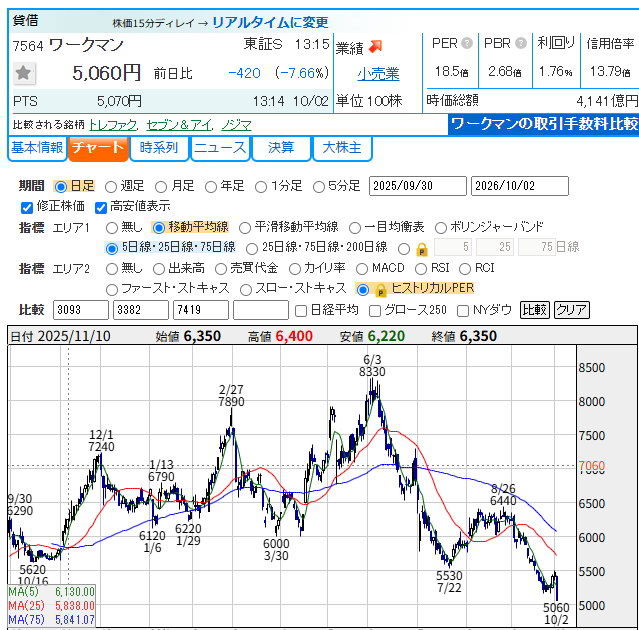Switch chart to 月足

pyautogui.click(x=161, y=187)
